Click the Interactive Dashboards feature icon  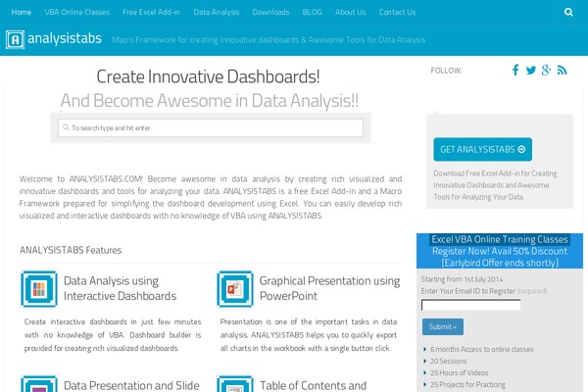39,289
